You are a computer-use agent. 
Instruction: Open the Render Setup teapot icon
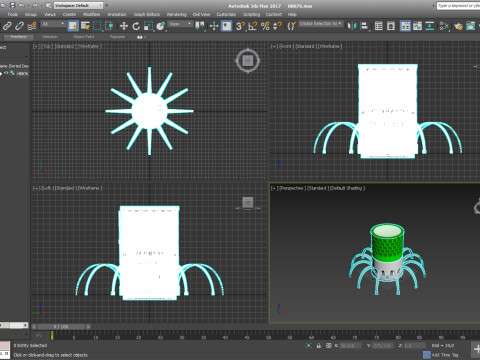tap(458, 26)
